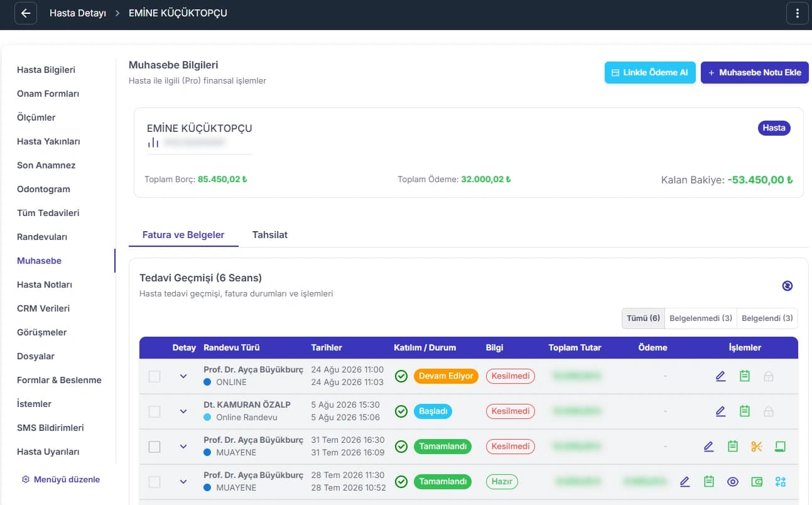Click laptop icon on 31 Tem 2026 row
The width and height of the screenshot is (812, 505).
pyautogui.click(x=781, y=447)
